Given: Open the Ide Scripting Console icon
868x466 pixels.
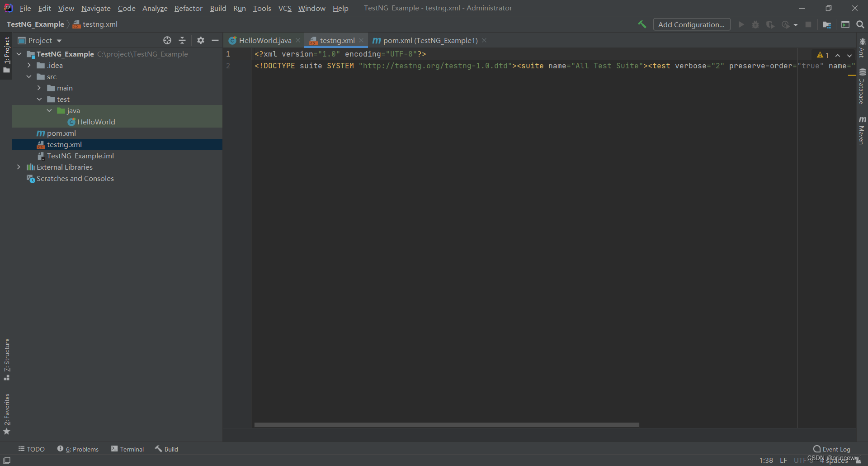Looking at the screenshot, I should (845, 24).
